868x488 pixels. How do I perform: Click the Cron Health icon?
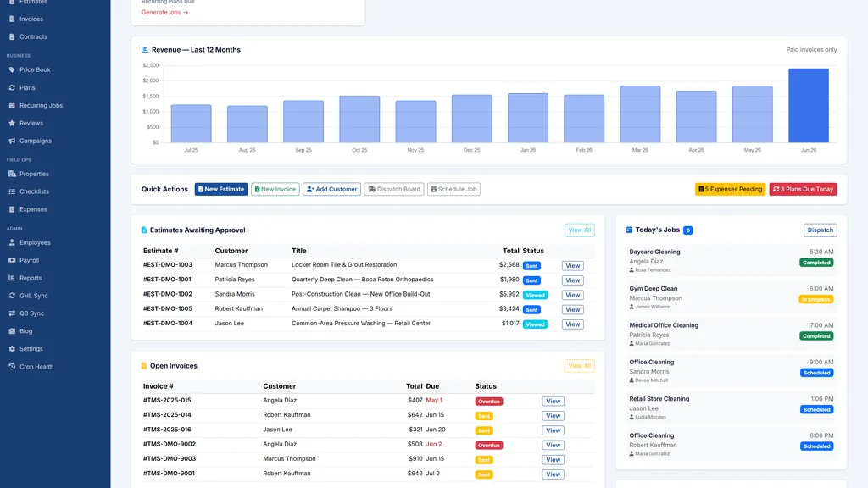pyautogui.click(x=12, y=366)
